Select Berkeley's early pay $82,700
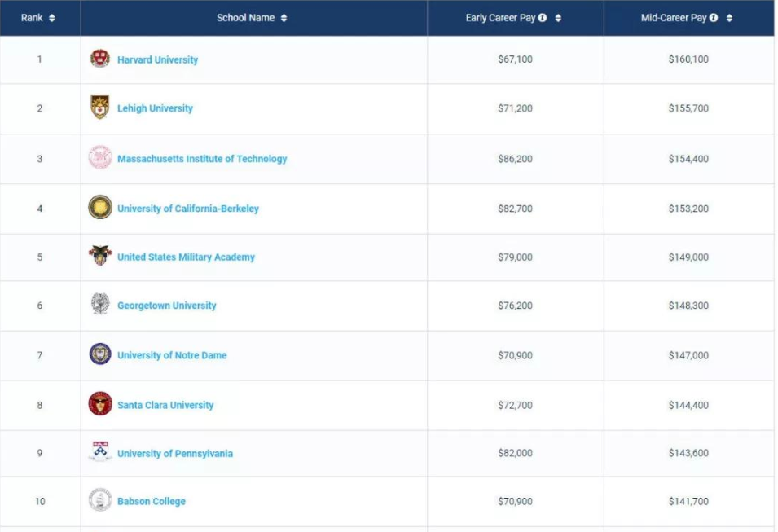This screenshot has height=532, width=778. pos(515,209)
